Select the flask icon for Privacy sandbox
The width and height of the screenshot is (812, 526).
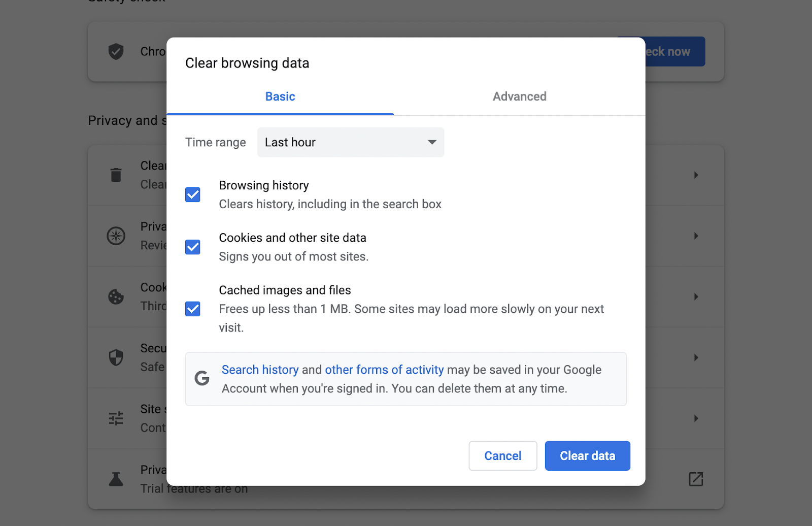tap(116, 478)
